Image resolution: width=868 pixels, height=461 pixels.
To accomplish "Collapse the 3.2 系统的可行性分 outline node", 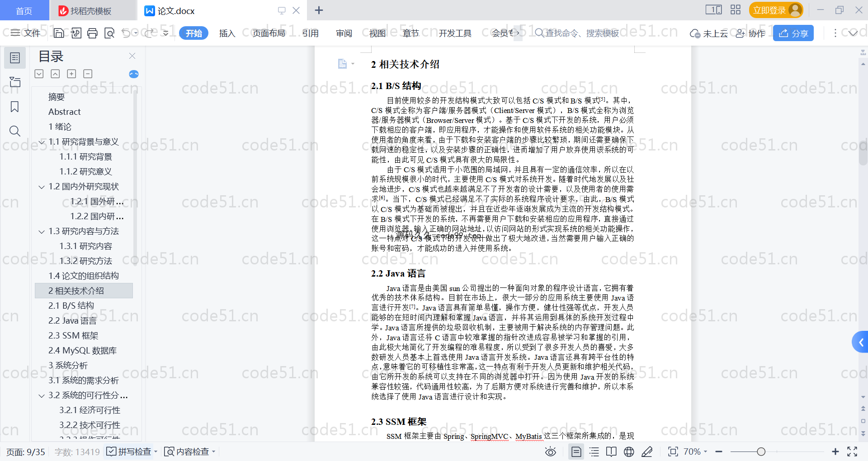I will click(42, 396).
